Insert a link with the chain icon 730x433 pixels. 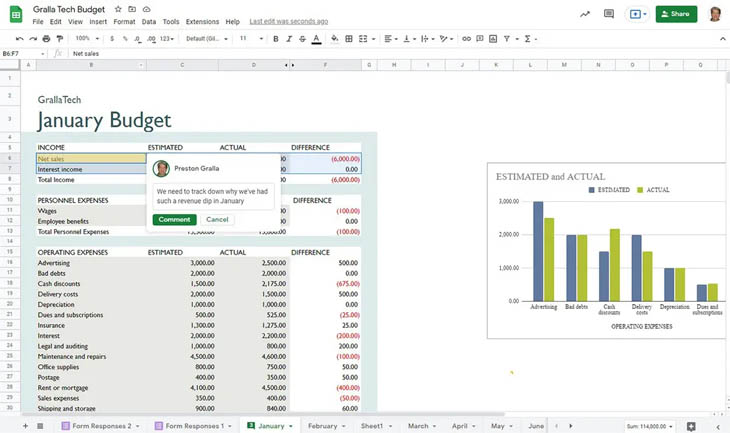[x=466, y=39]
